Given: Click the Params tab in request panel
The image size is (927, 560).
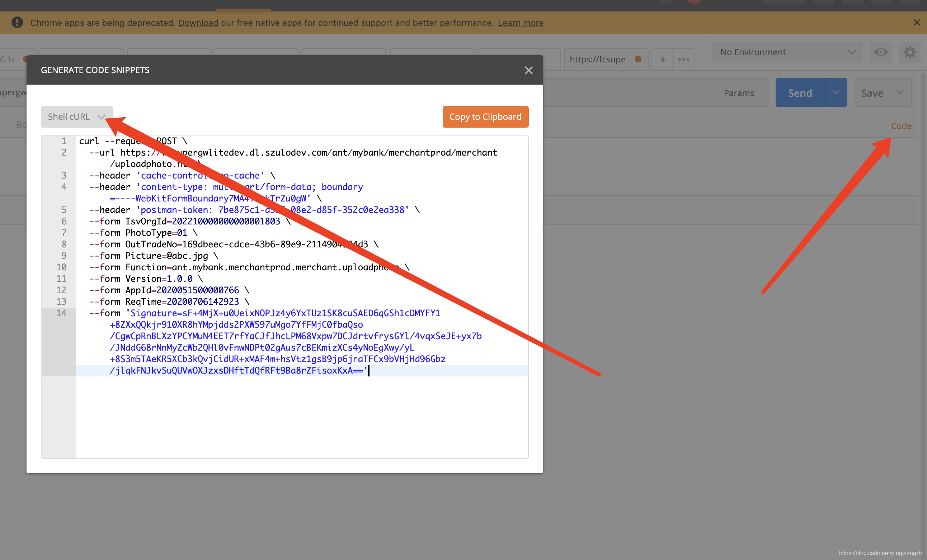Looking at the screenshot, I should (x=740, y=92).
